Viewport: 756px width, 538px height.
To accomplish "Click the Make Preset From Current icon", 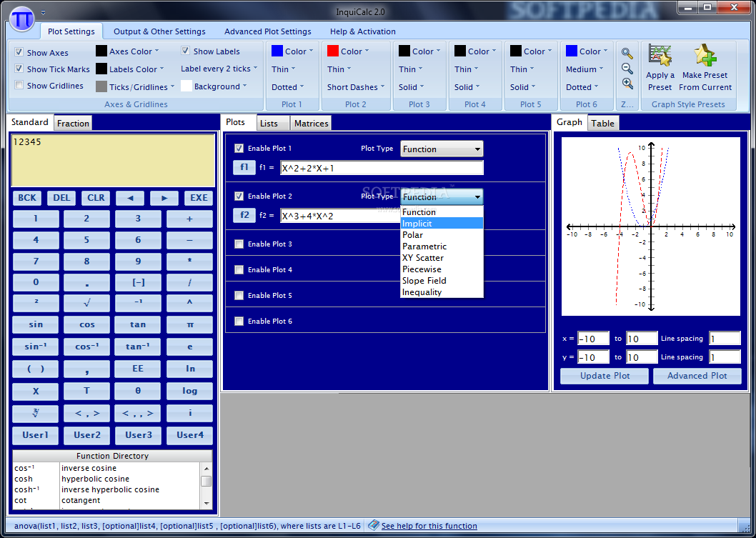I will [x=705, y=56].
